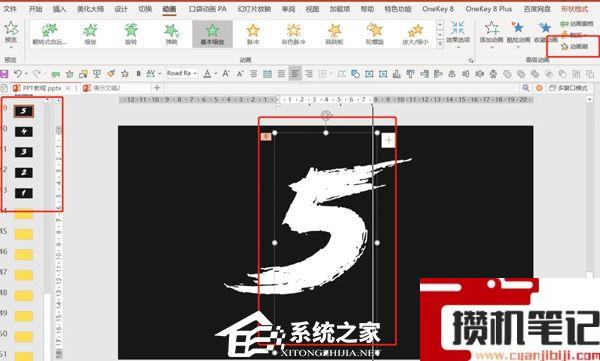Expand the animation gallery more button

coord(440,44)
